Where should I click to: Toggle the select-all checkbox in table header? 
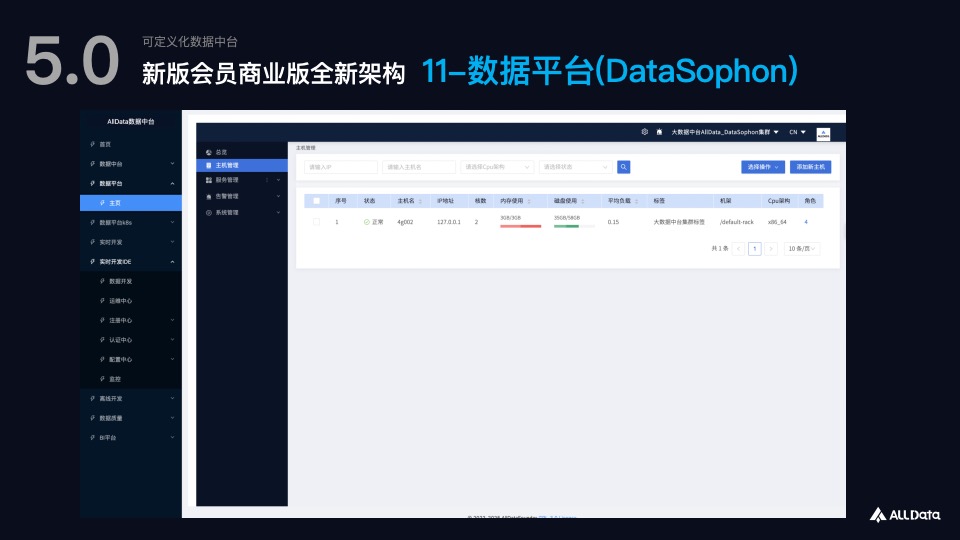317,201
